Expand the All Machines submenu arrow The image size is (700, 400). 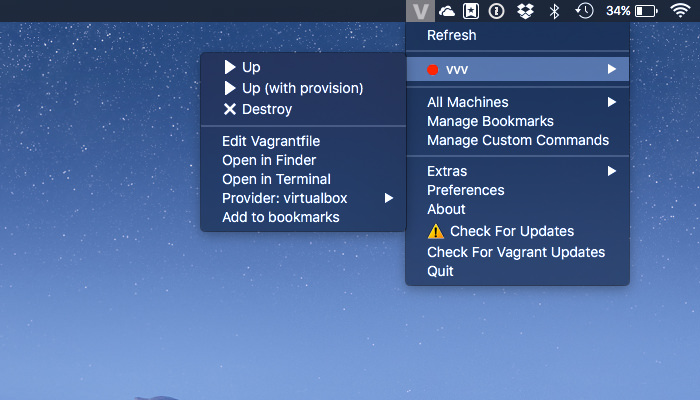click(612, 102)
